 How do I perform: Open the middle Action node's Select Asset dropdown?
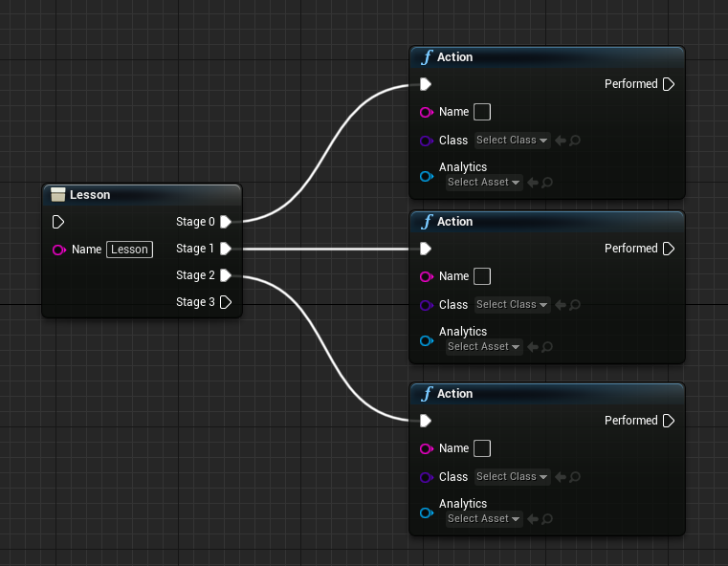coord(484,347)
